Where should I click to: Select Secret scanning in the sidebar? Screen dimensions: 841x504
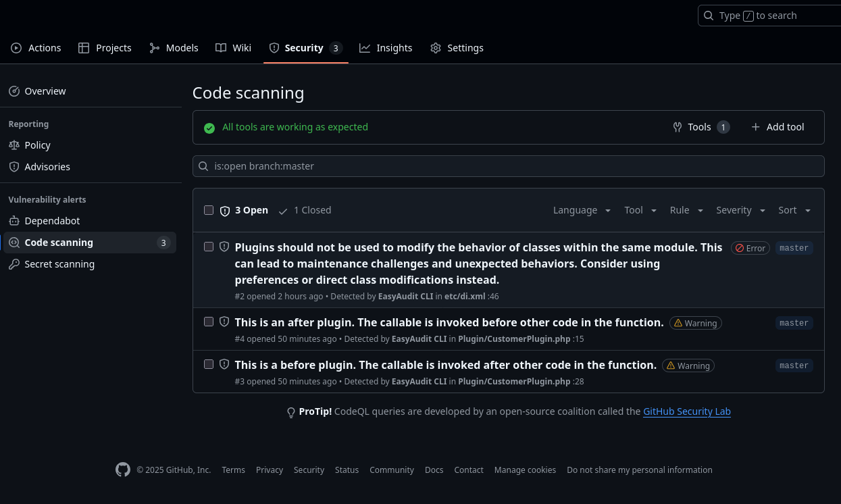click(x=91, y=264)
